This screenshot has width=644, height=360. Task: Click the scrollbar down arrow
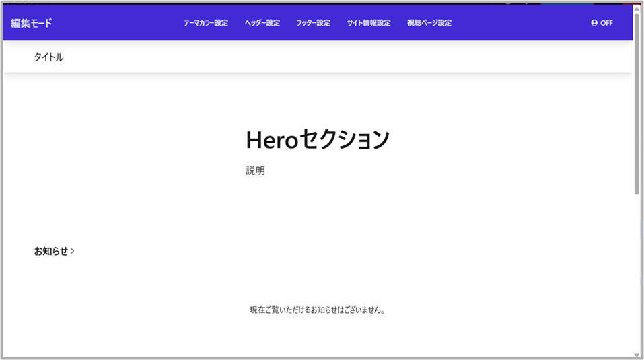click(637, 355)
